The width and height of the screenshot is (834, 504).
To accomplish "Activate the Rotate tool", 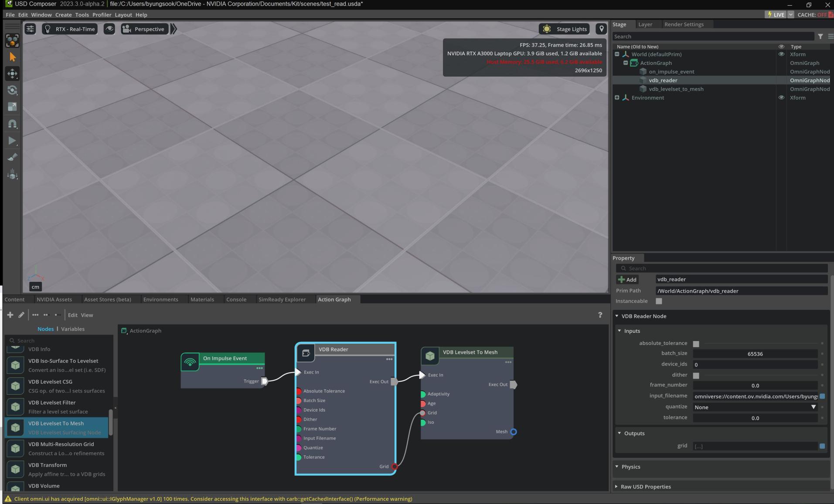I will pyautogui.click(x=12, y=90).
